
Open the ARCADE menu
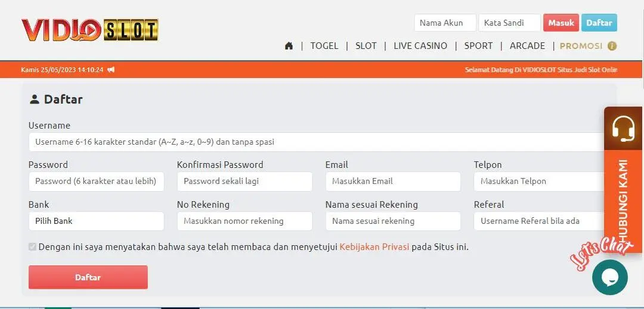(x=527, y=46)
